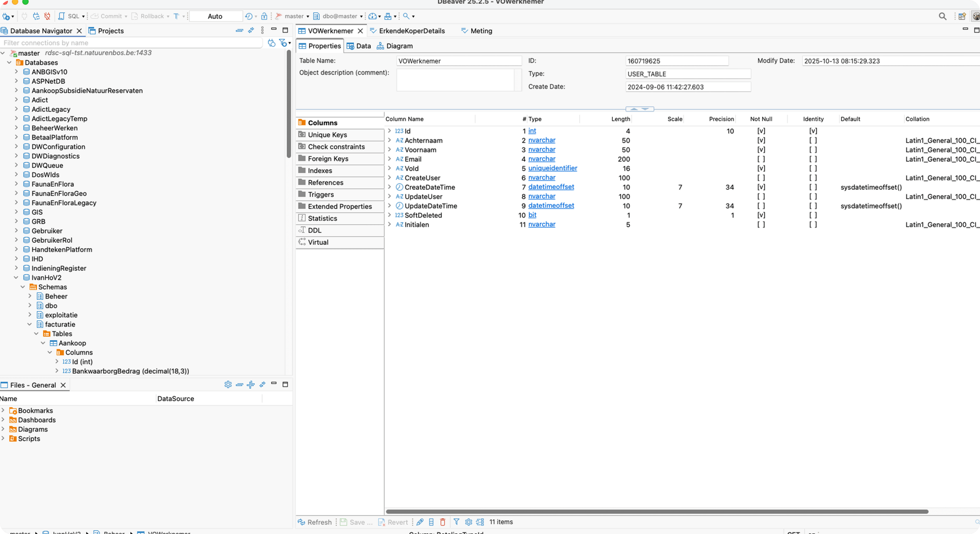
Task: Open the SQL editor dropdown arrow
Action: coord(83,16)
